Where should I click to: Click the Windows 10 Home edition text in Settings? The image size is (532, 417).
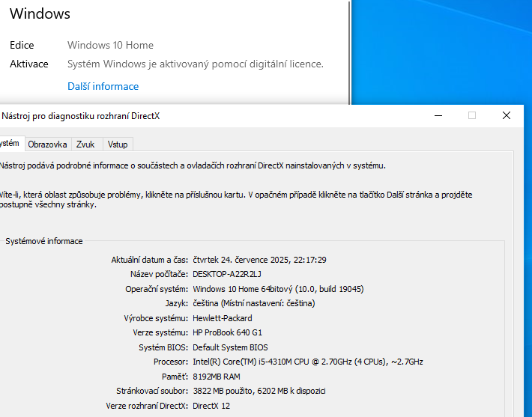110,45
